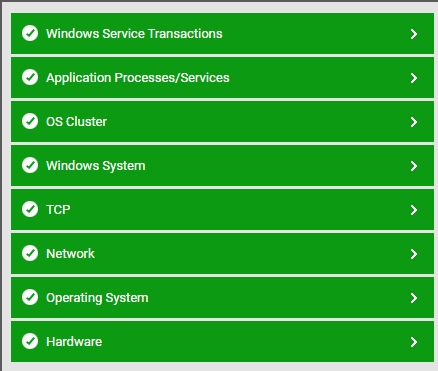This screenshot has height=371, width=438.
Task: Click the Operating System checkmark icon
Action: pyautogui.click(x=30, y=297)
